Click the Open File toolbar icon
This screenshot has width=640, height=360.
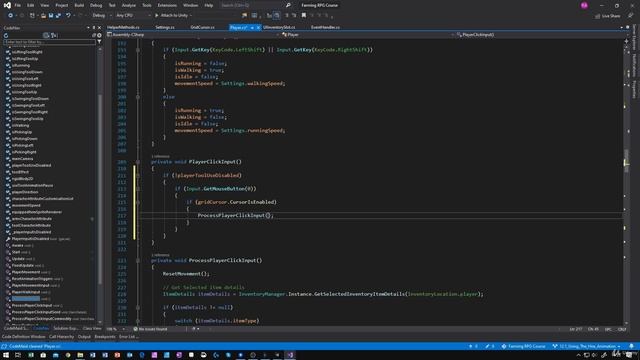43,16
